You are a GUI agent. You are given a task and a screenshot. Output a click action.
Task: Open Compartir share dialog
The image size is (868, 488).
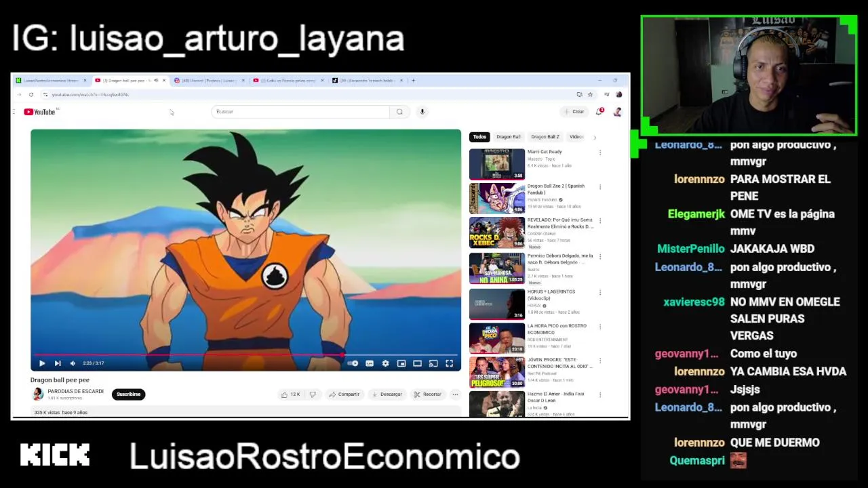[344, 394]
